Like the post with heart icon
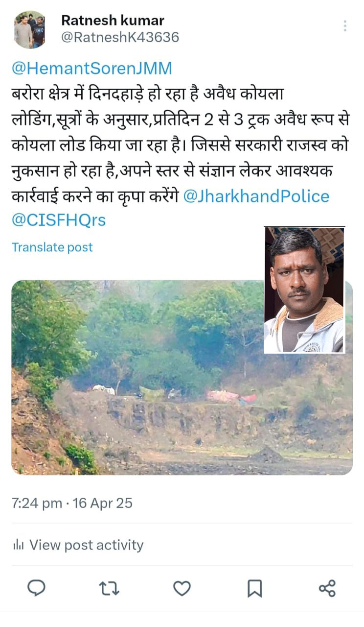The image size is (364, 627). (182, 588)
